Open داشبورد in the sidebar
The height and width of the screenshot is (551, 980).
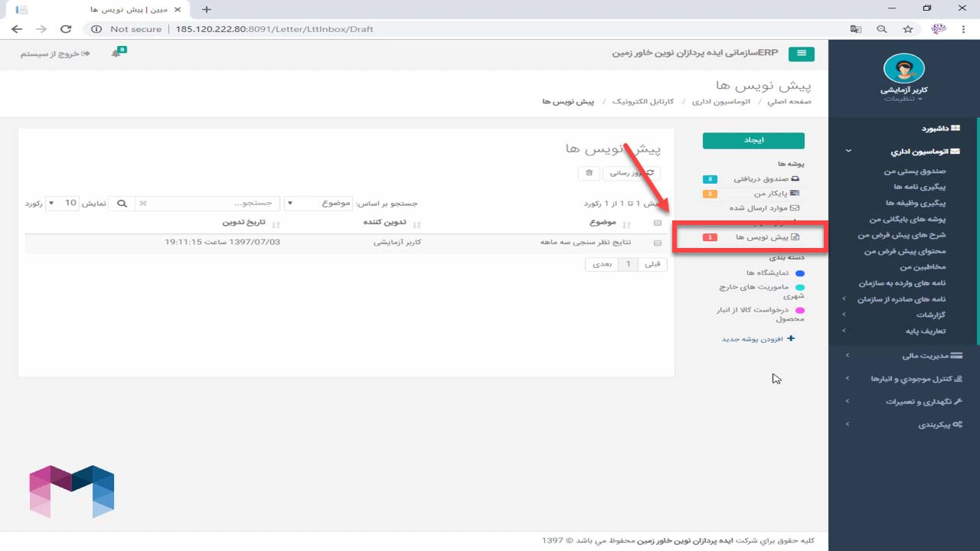pyautogui.click(x=940, y=128)
